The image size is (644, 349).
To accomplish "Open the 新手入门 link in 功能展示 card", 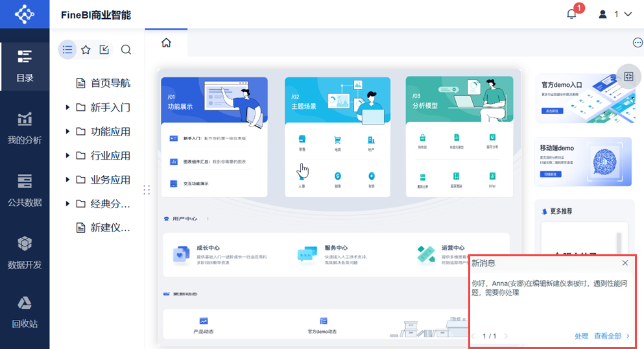I will pos(208,138).
